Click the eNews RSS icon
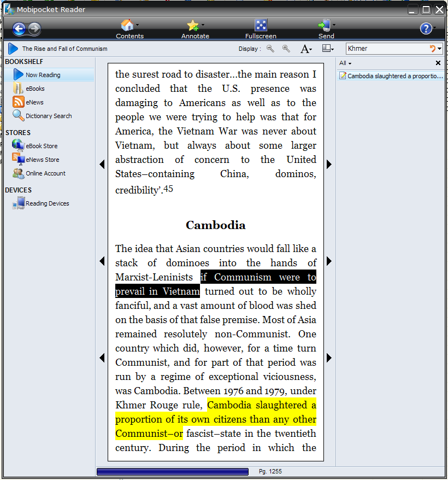 (x=19, y=102)
